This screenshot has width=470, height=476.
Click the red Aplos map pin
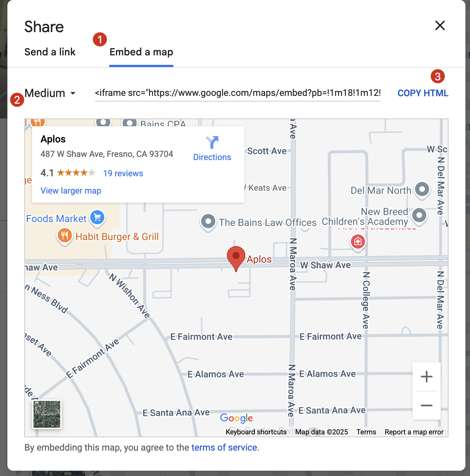tap(236, 258)
